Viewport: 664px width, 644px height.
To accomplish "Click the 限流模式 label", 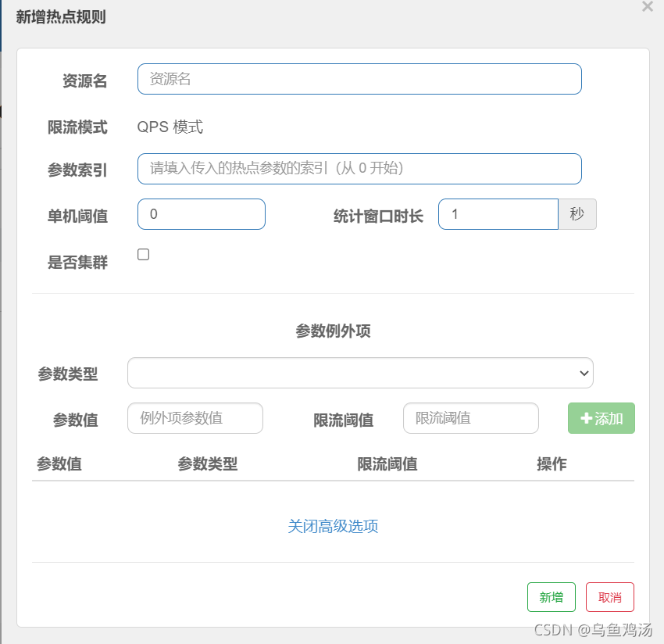I will pyautogui.click(x=77, y=127).
